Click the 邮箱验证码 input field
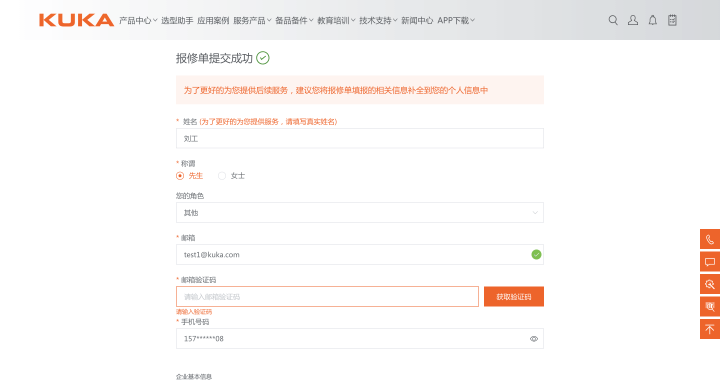720x389 pixels. tap(327, 297)
